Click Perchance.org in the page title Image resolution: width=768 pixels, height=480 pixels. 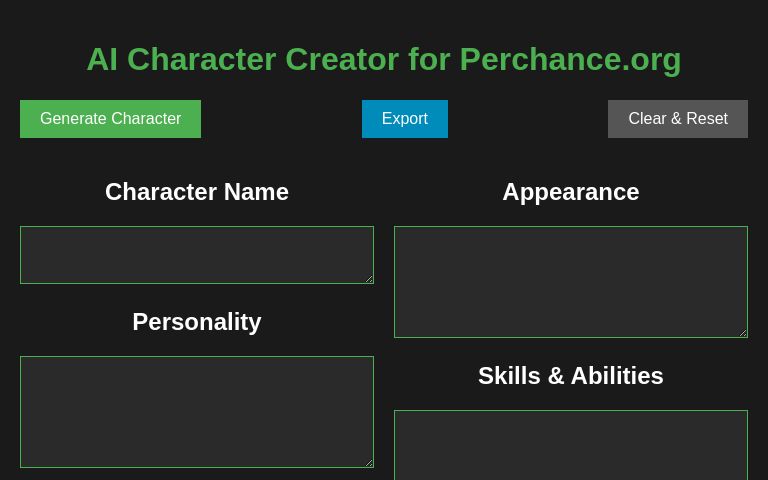tap(570, 60)
